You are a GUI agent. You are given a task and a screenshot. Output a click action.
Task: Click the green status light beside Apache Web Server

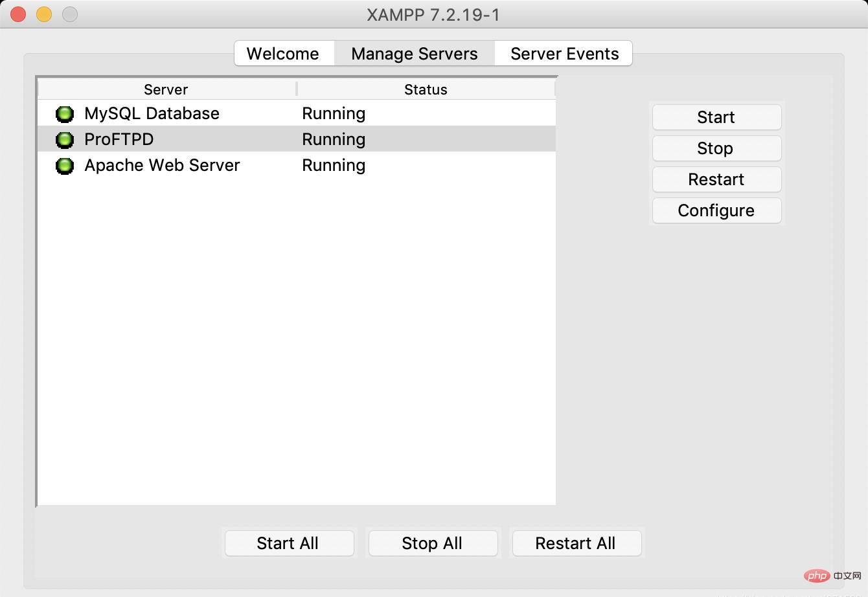coord(65,166)
